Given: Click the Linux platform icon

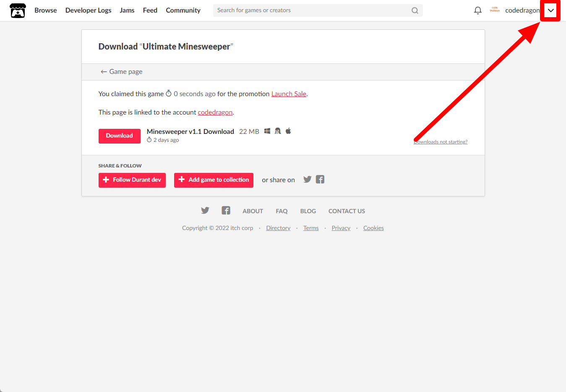Looking at the screenshot, I should [278, 131].
